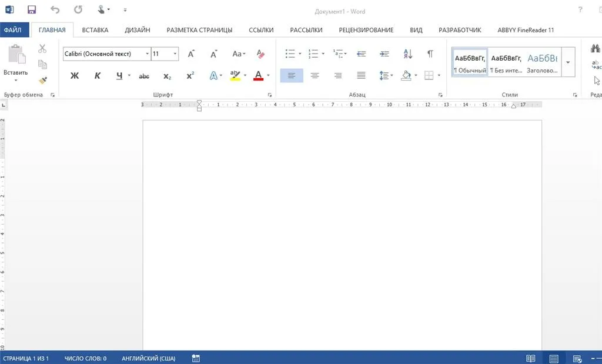Open the Шрифт dialog launcher
The height and width of the screenshot is (364, 602).
coord(269,95)
